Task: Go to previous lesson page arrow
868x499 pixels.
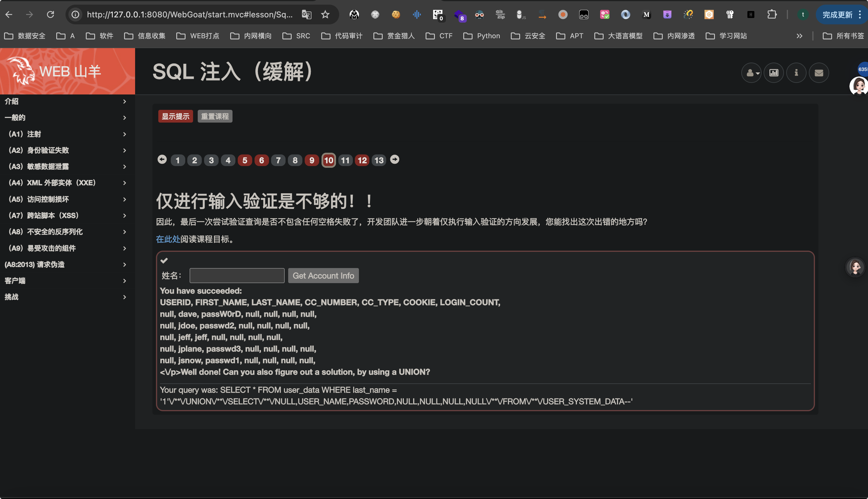Action: [x=162, y=159]
